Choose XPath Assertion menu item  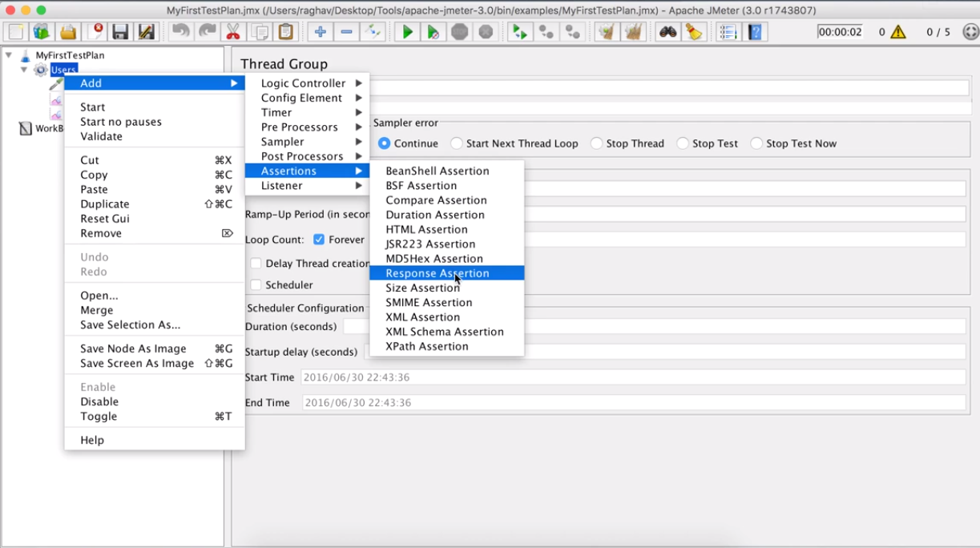[447, 346]
